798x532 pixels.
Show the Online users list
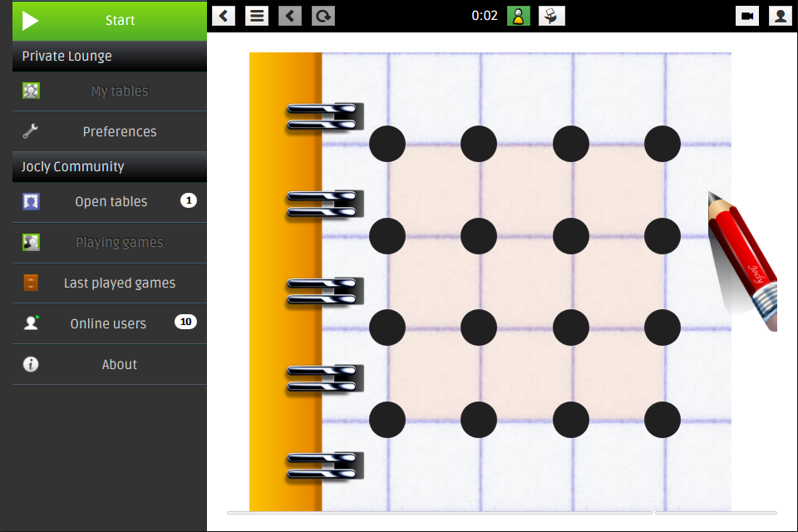click(108, 324)
